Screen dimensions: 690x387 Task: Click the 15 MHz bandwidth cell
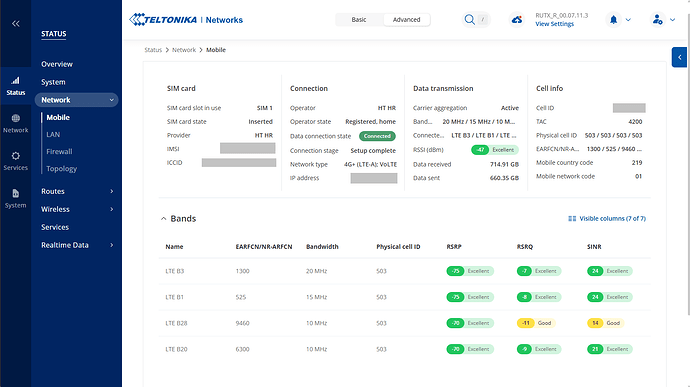[316, 297]
